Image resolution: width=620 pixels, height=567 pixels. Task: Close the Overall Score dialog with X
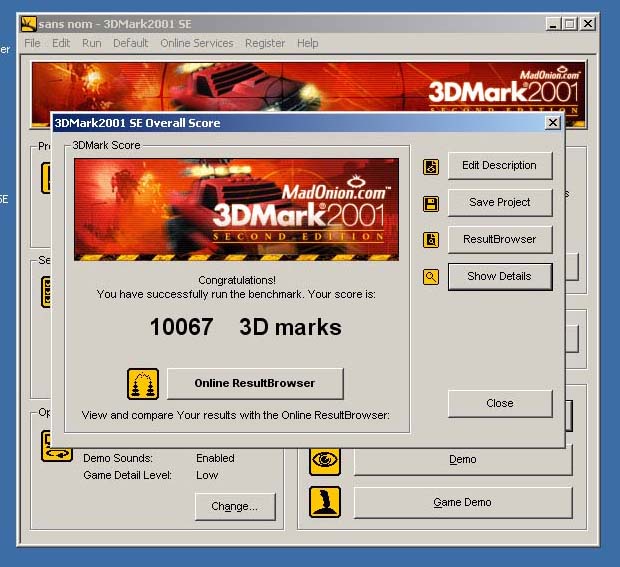coord(553,123)
